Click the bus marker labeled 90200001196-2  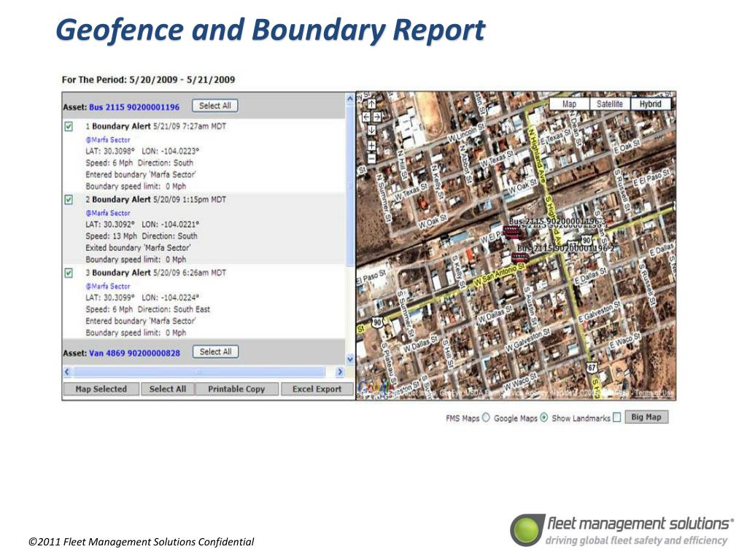point(519,257)
